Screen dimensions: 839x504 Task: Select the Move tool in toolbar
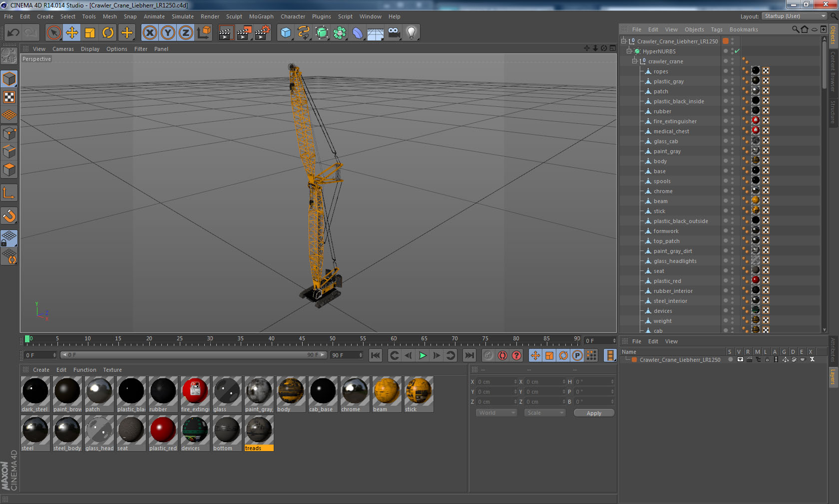point(72,33)
